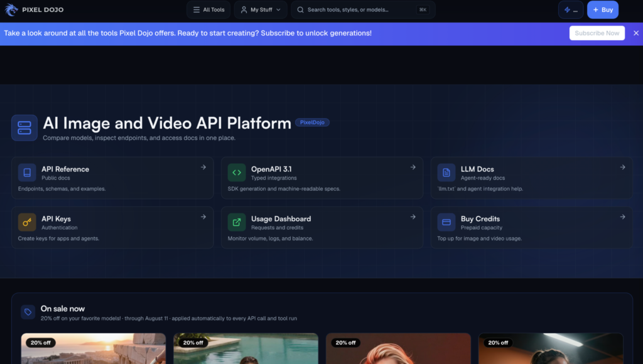Click the API Keys key icon

[x=27, y=222]
